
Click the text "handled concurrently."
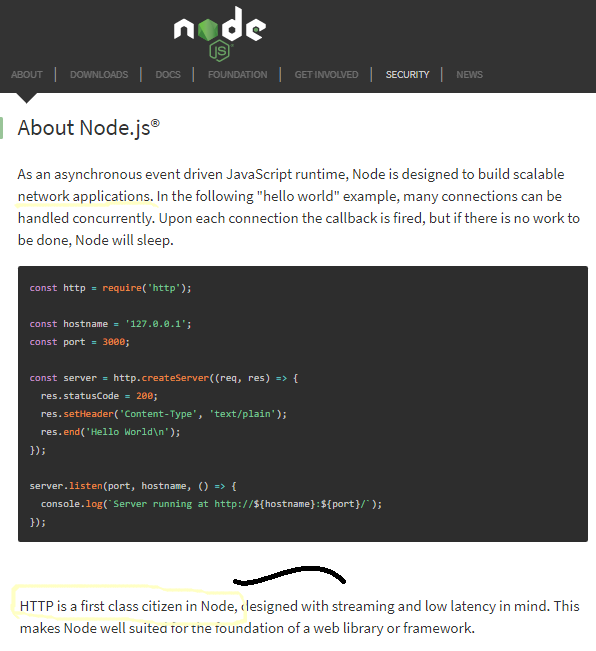[x=86, y=218]
